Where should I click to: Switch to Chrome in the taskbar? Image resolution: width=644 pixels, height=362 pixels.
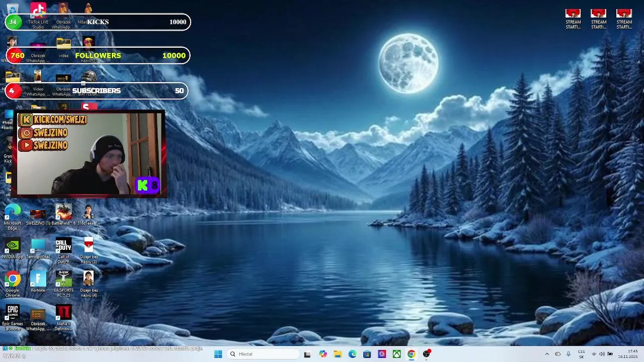click(412, 354)
